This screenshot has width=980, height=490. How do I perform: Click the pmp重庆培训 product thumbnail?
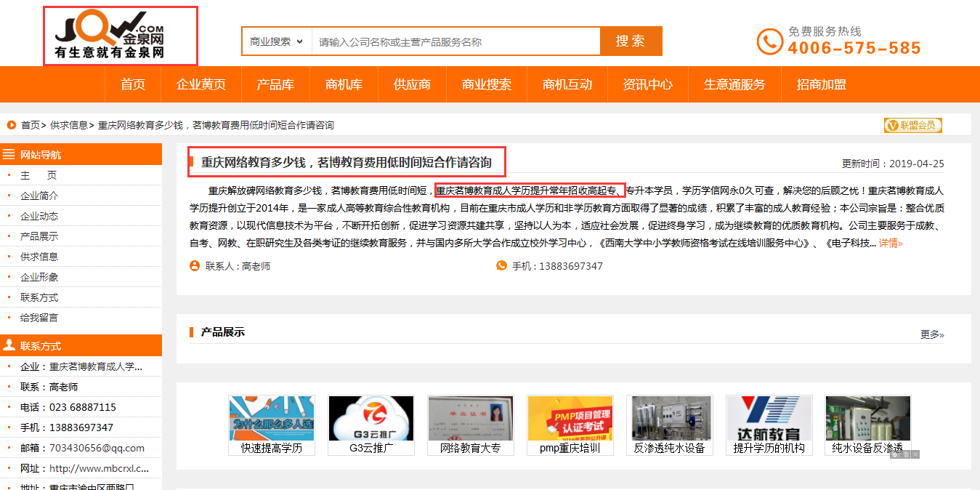pos(570,418)
